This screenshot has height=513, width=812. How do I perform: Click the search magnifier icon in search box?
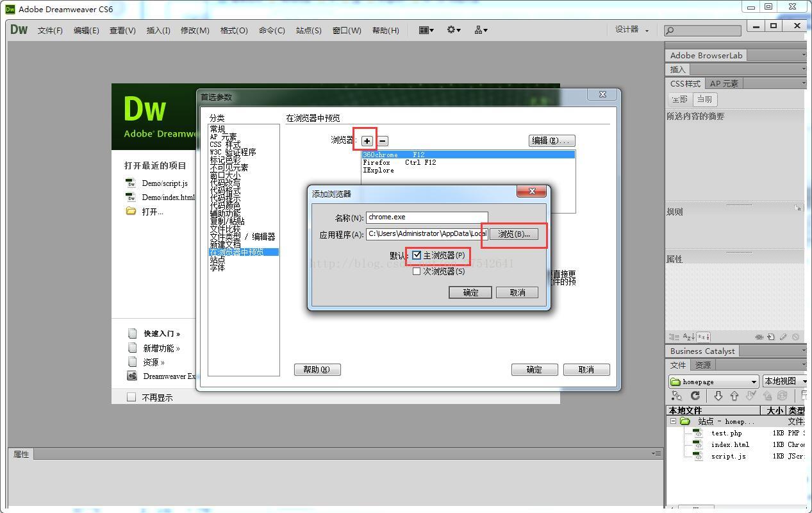pyautogui.click(x=670, y=30)
